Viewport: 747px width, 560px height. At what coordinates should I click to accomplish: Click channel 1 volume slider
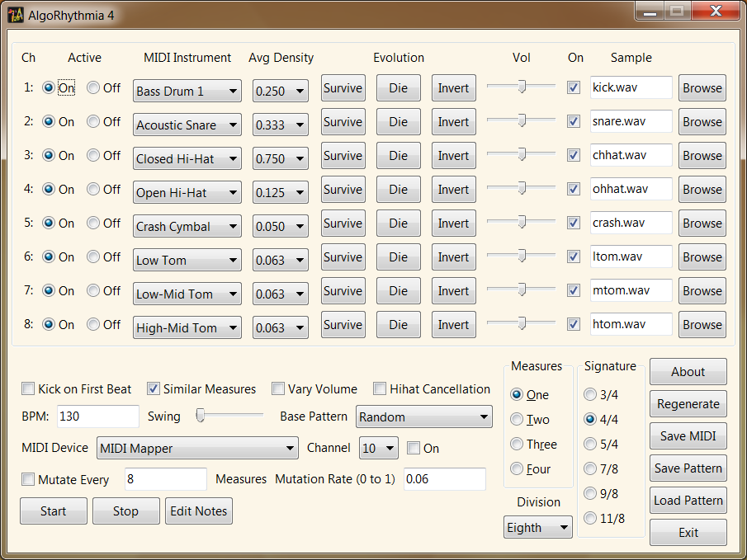click(x=522, y=87)
